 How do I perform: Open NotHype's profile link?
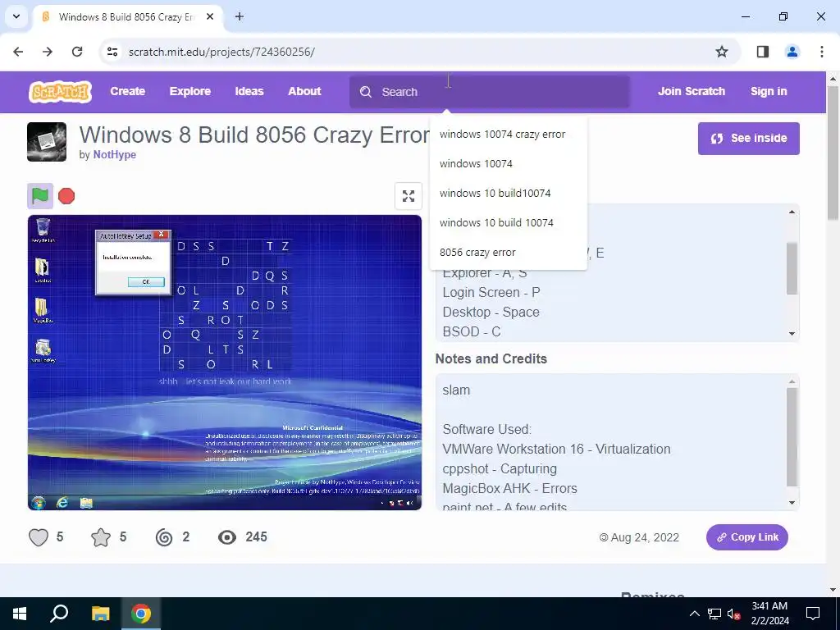(115, 155)
